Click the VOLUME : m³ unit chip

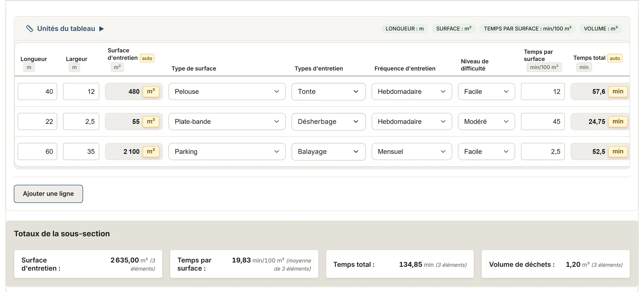click(x=601, y=29)
